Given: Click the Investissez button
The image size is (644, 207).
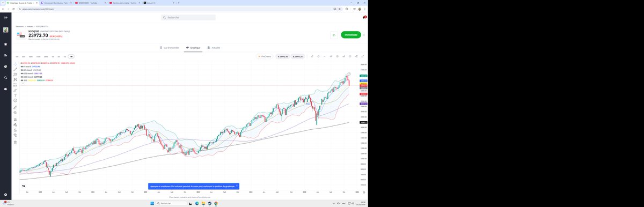Looking at the screenshot, I should pyautogui.click(x=351, y=35).
